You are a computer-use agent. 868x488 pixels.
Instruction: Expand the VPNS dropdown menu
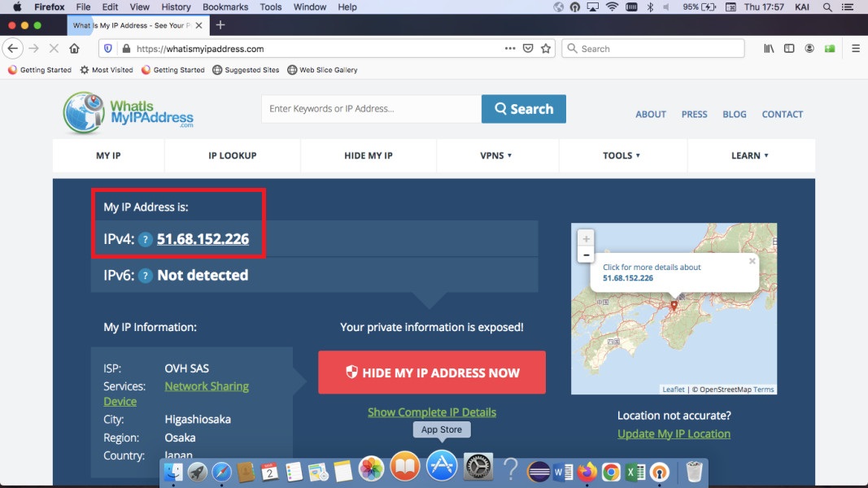(496, 155)
